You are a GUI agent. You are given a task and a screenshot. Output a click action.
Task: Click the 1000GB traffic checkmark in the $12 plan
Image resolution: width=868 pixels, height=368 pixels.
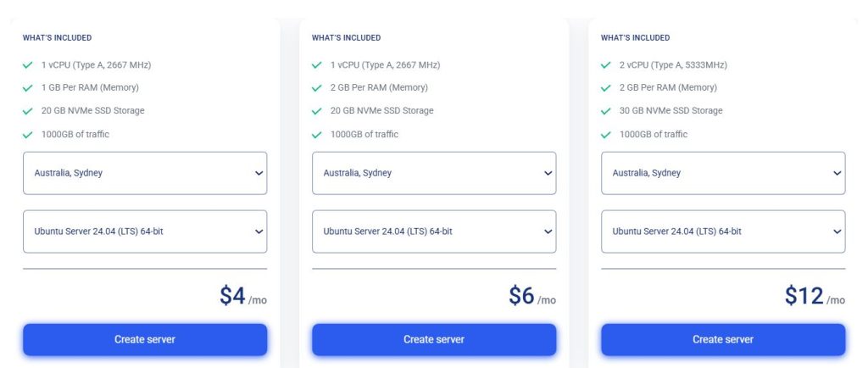606,135
